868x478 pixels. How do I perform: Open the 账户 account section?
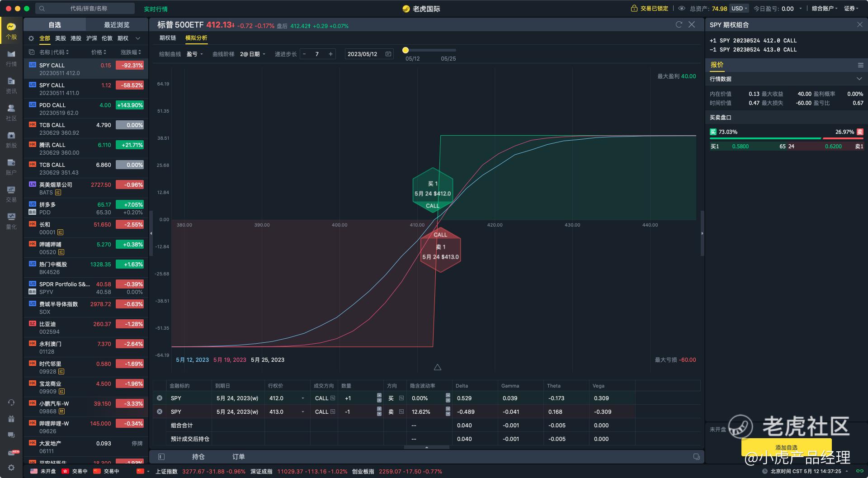tap(11, 167)
